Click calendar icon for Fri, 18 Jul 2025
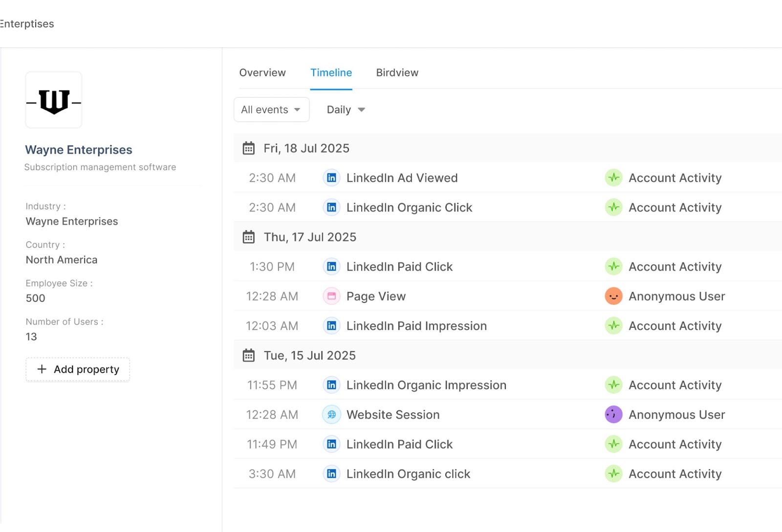 point(249,148)
